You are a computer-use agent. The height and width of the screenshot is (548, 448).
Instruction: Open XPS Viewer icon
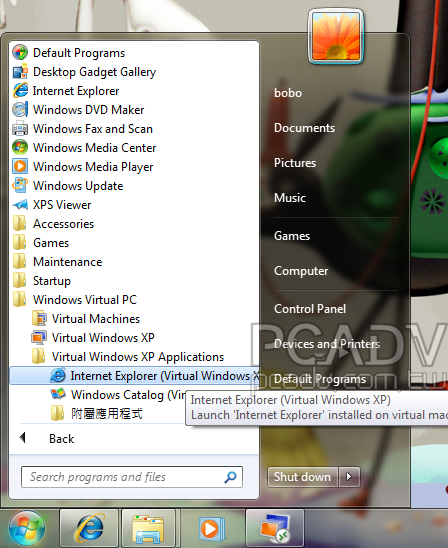(x=20, y=204)
